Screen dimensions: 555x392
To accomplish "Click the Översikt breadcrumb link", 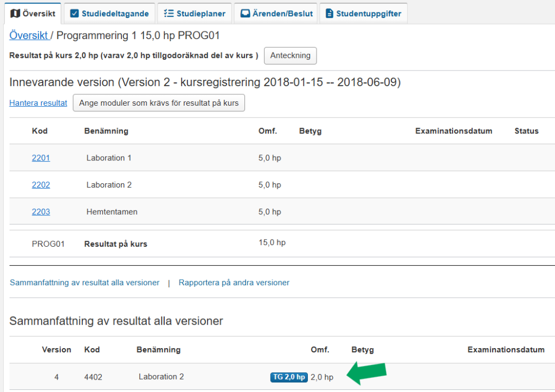I will click(x=28, y=36).
